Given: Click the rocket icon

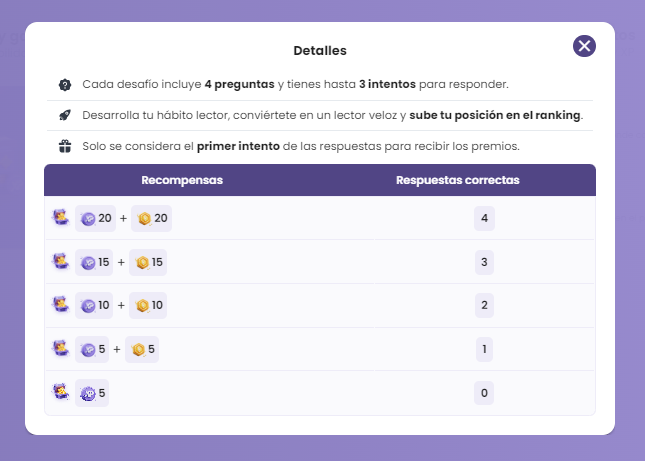Looking at the screenshot, I should click(65, 115).
